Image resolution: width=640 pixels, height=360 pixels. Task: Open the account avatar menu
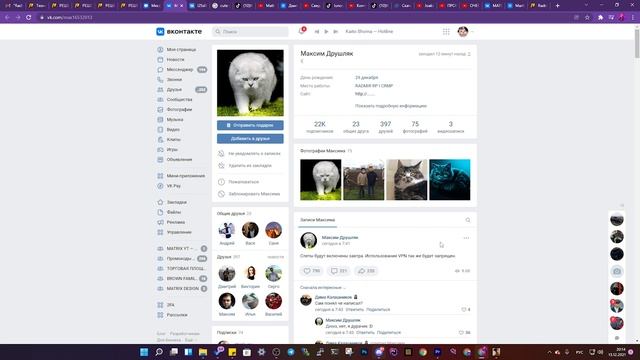click(465, 31)
